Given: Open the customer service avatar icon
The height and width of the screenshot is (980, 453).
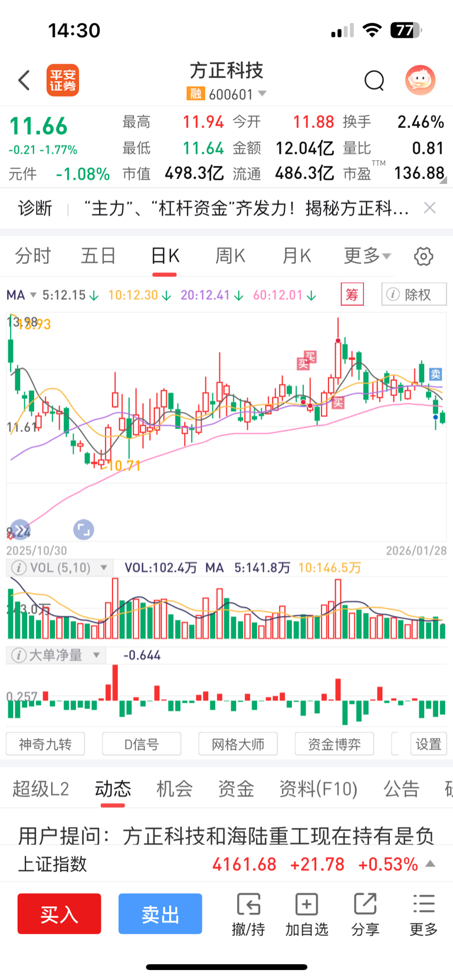Looking at the screenshot, I should point(420,80).
